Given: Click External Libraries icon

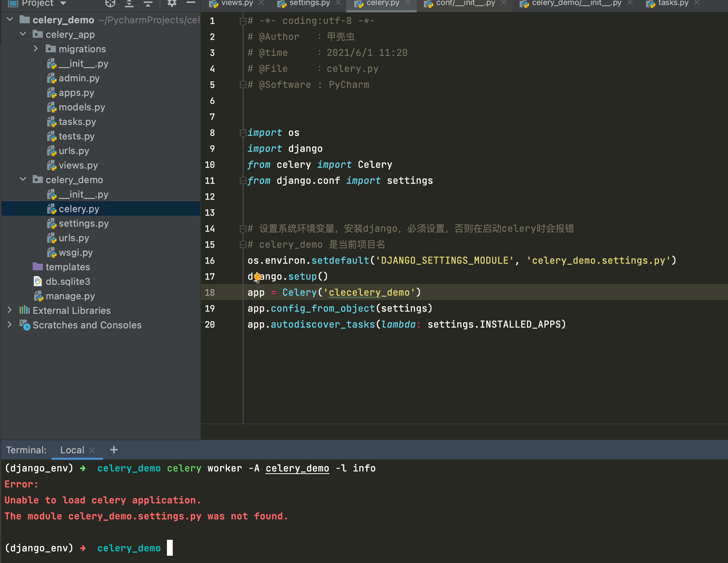Looking at the screenshot, I should [x=24, y=310].
